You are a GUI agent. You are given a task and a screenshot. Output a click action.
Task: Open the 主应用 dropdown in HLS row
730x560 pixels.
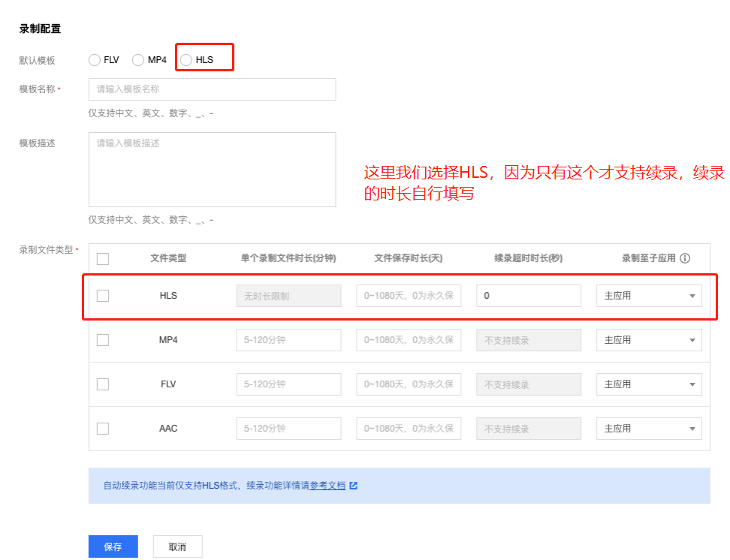click(x=649, y=296)
